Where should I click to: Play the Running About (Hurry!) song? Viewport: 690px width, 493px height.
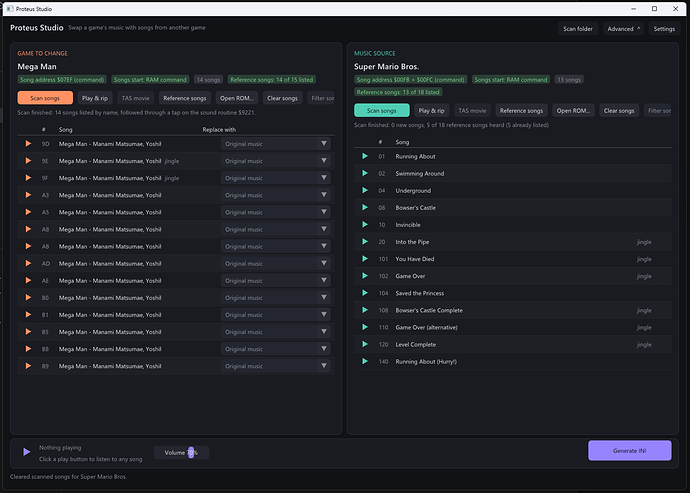pyautogui.click(x=365, y=361)
